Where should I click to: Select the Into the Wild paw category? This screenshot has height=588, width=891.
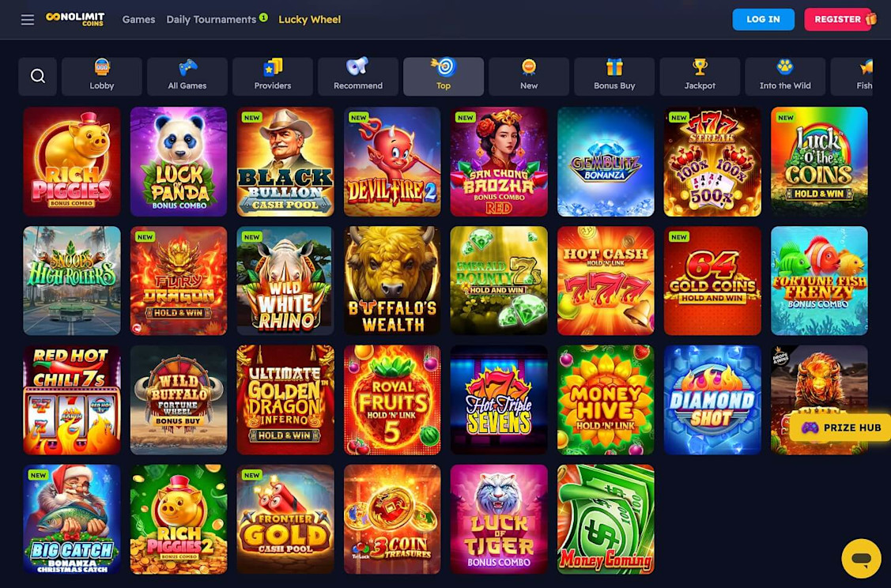[x=785, y=76]
